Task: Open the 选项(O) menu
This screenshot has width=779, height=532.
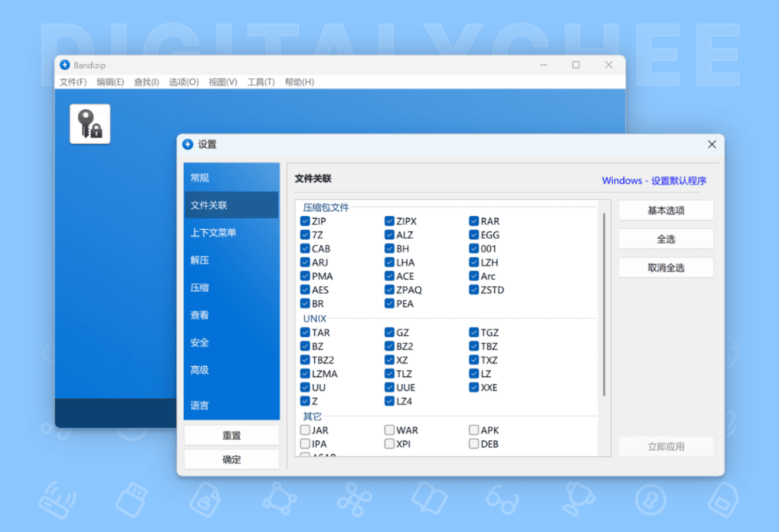Action: [x=184, y=82]
